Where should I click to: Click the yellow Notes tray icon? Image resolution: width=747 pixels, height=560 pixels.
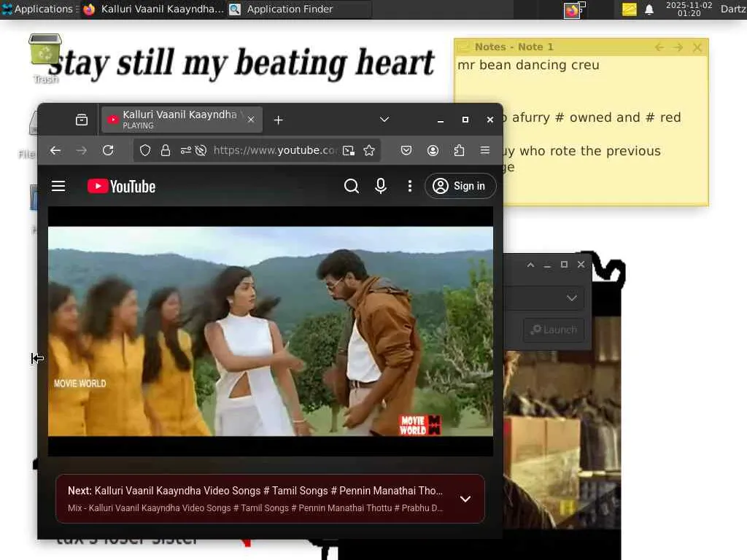click(630, 9)
